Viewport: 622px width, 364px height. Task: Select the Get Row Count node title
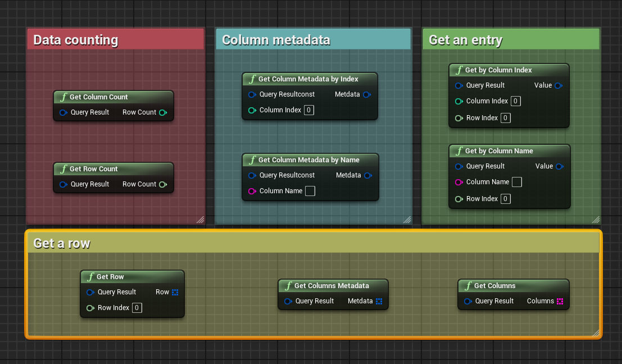click(x=94, y=169)
